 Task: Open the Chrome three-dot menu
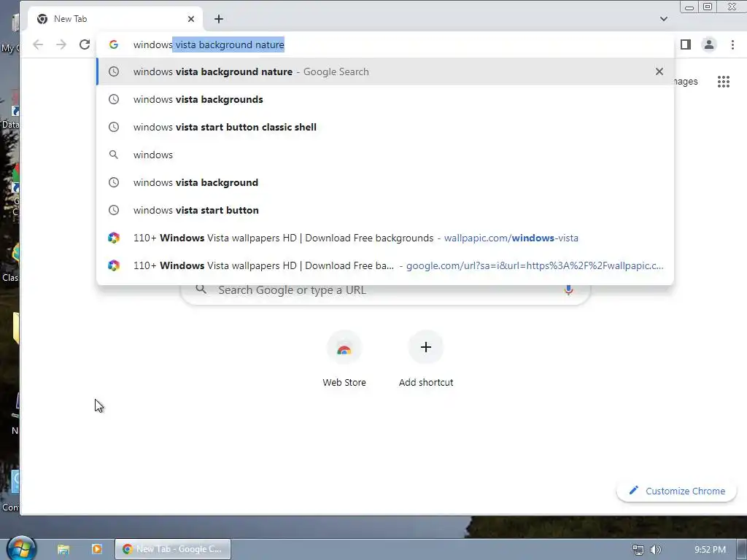pyautogui.click(x=732, y=44)
